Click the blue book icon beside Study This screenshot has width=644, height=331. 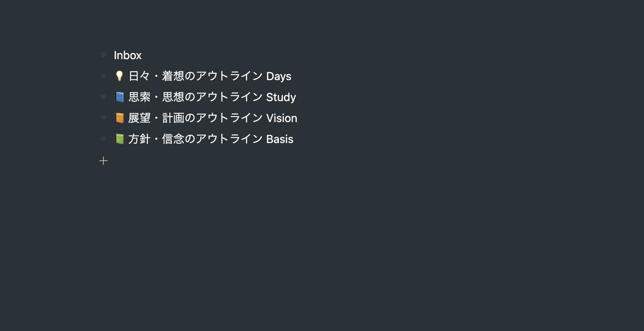tap(119, 97)
